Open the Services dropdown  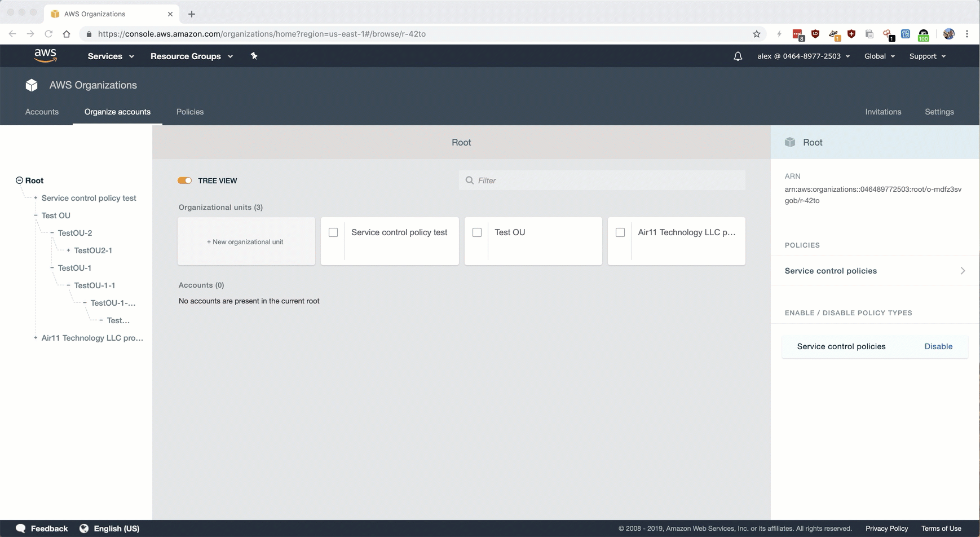coord(110,56)
